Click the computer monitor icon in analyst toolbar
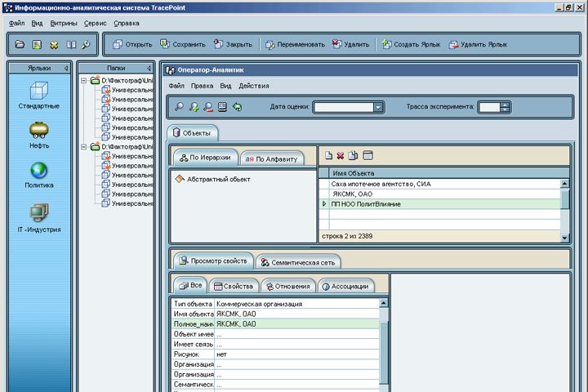This screenshot has width=588, height=392. (222, 107)
